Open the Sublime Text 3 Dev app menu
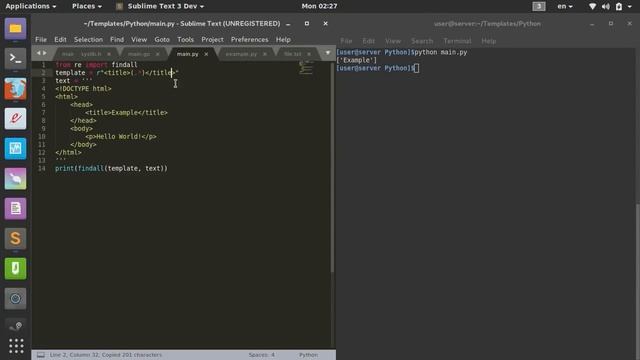 (x=160, y=6)
